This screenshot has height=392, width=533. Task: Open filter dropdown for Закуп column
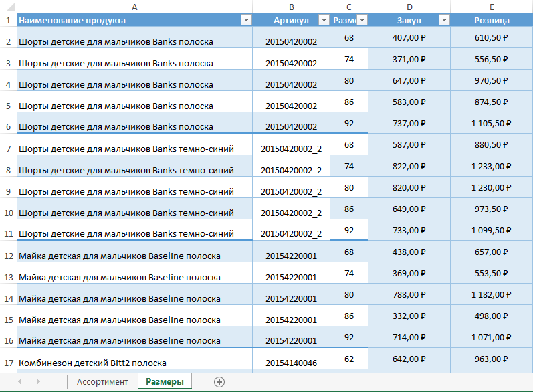444,20
